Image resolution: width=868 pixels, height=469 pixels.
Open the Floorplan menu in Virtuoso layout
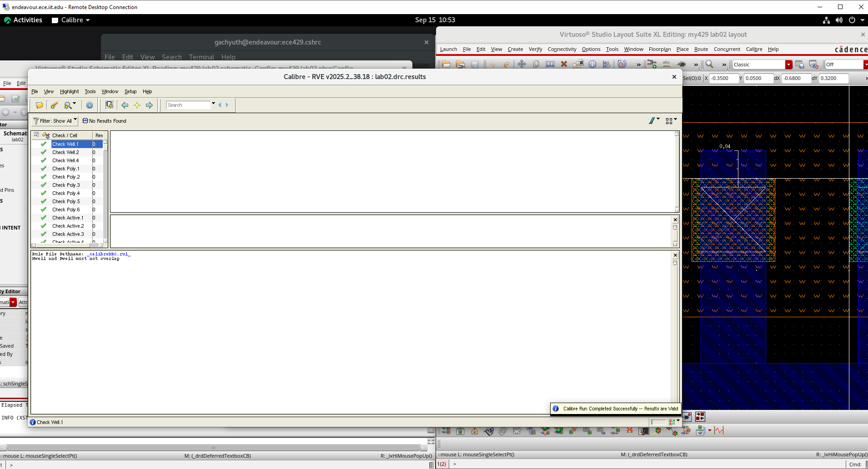[660, 49]
